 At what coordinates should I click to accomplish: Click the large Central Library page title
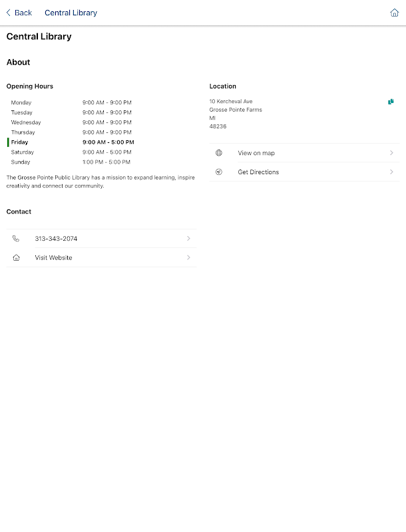coord(39,37)
